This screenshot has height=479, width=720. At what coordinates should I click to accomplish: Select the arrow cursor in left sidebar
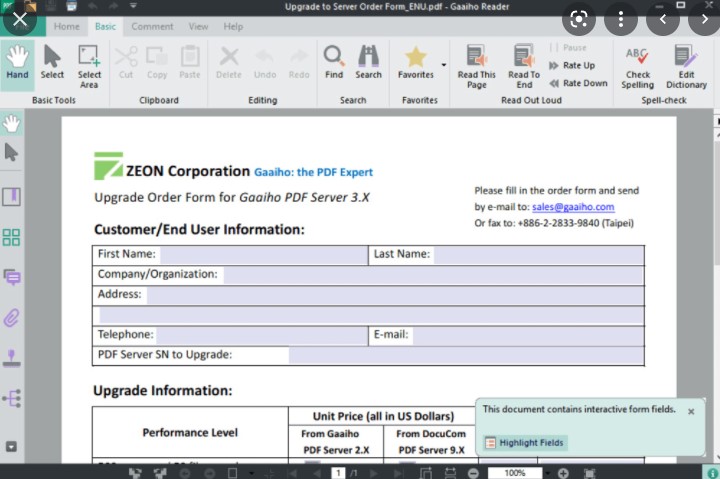(x=11, y=152)
